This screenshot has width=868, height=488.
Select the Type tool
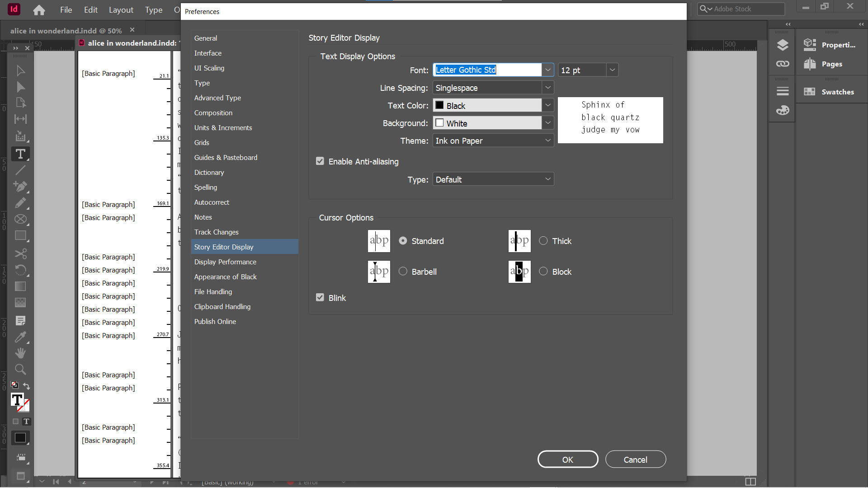(20, 154)
